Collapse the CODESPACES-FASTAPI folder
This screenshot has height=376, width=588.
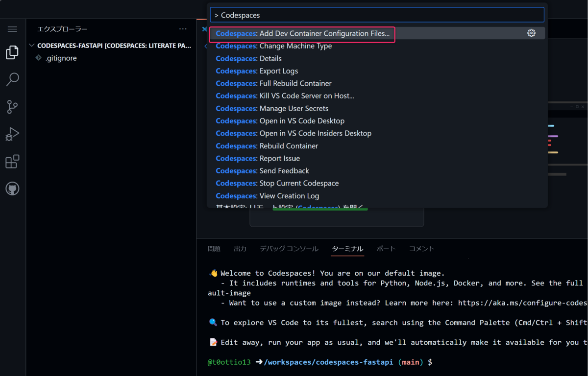coord(31,45)
